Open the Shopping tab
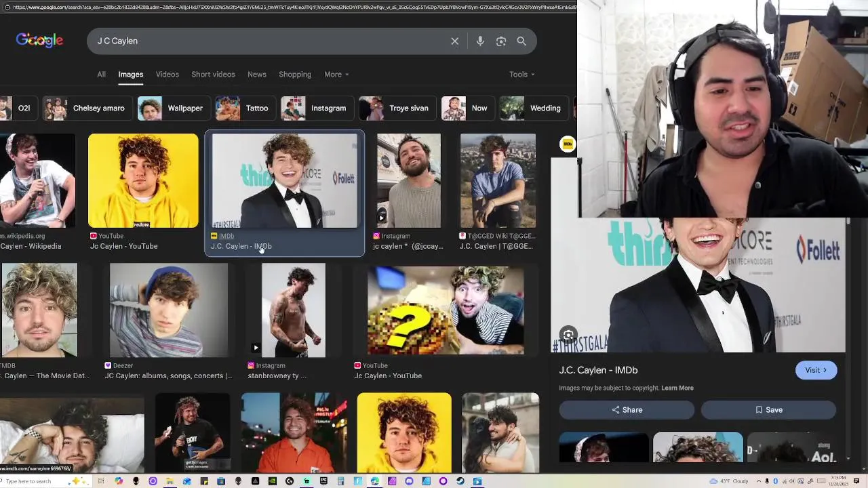868x488 pixels. coord(295,75)
